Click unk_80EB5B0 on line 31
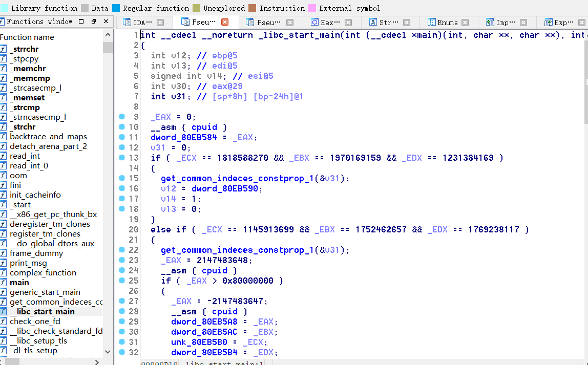This screenshot has height=365, width=588. tap(199, 342)
